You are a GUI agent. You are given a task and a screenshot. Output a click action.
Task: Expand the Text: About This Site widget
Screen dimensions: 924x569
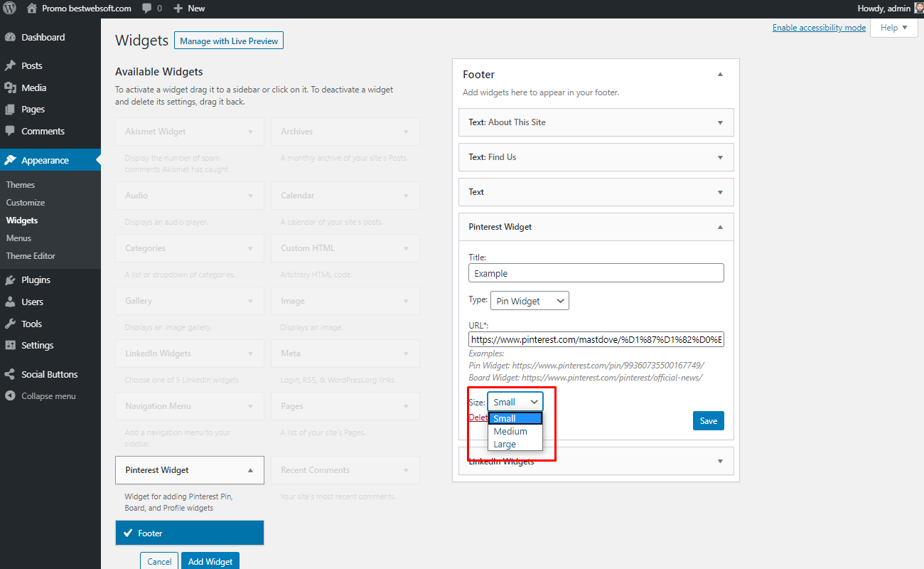[x=720, y=122]
